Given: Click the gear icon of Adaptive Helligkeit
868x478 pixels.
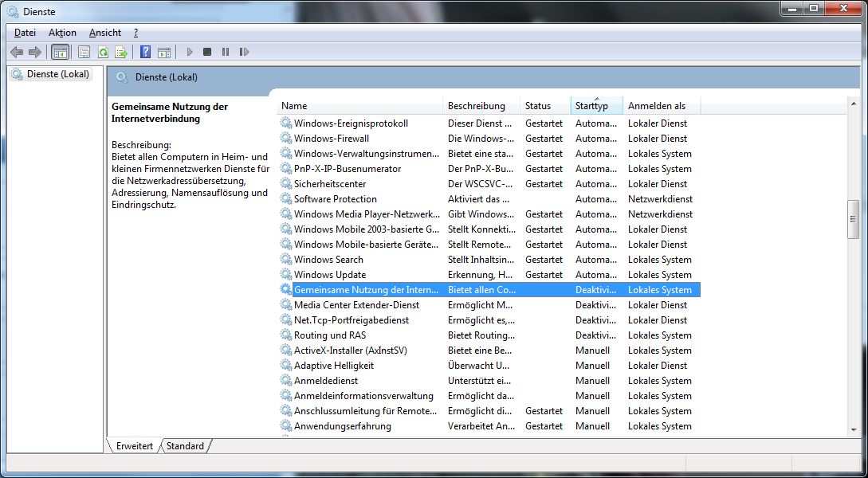Looking at the screenshot, I should (x=285, y=365).
